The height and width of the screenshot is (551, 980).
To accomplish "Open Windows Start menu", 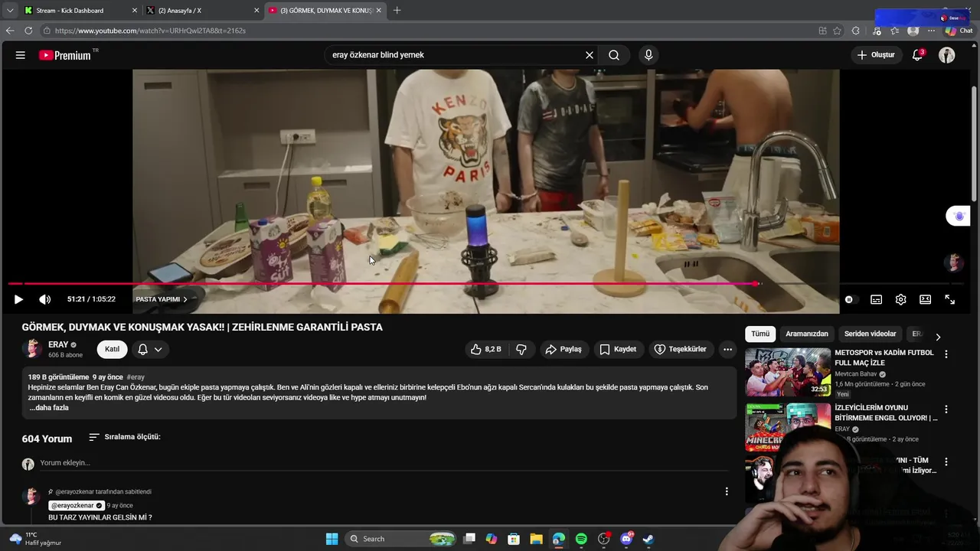I will 332,539.
